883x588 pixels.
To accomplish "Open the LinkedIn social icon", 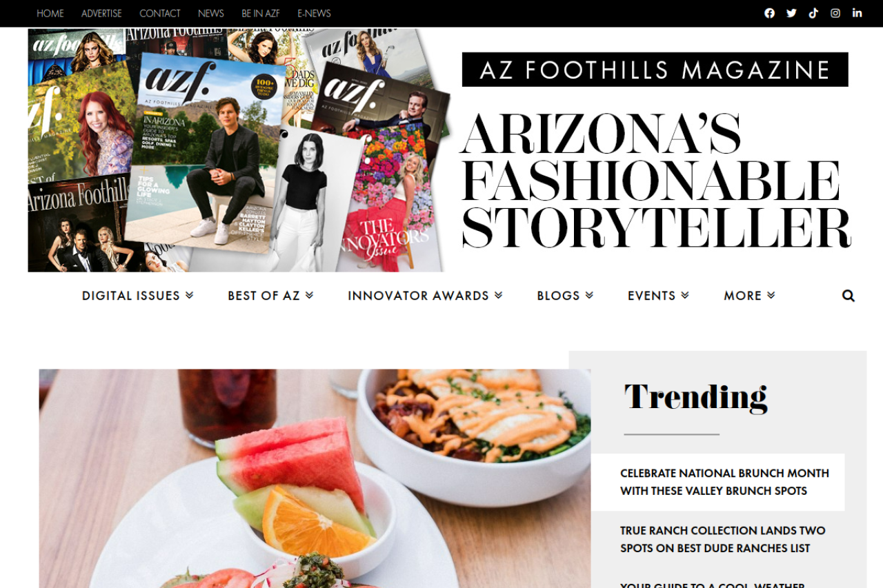I will 857,13.
